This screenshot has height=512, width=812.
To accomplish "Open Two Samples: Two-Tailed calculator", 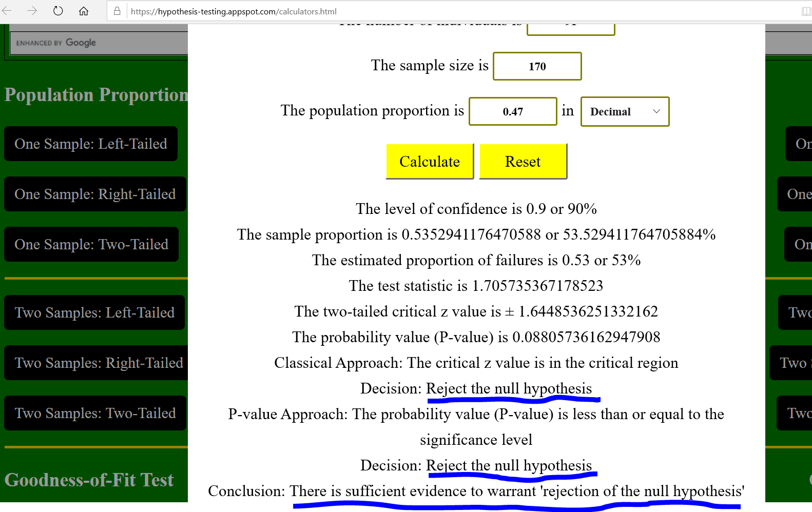I will [x=95, y=413].
